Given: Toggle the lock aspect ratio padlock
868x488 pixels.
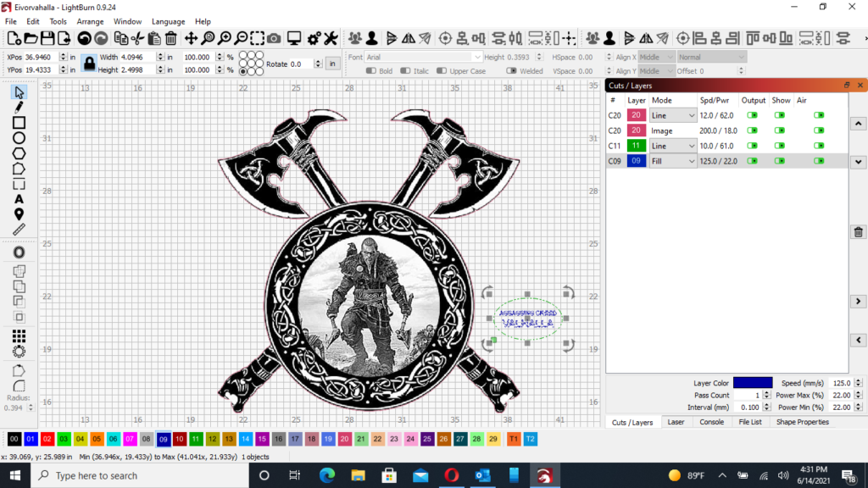Looking at the screenshot, I should tap(89, 64).
